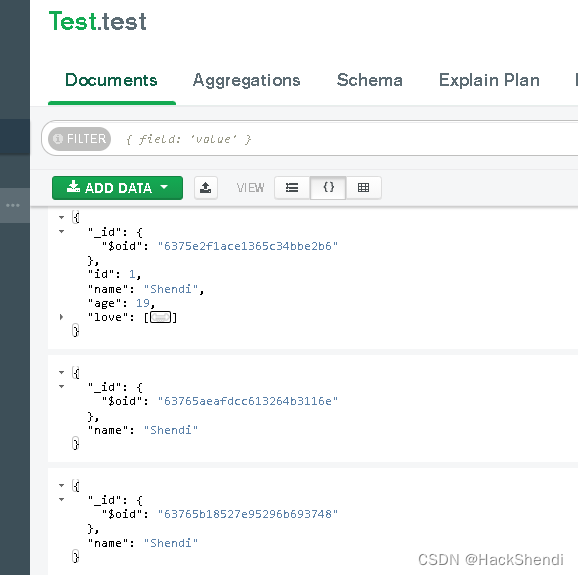Open the Schema tab

coord(369,80)
